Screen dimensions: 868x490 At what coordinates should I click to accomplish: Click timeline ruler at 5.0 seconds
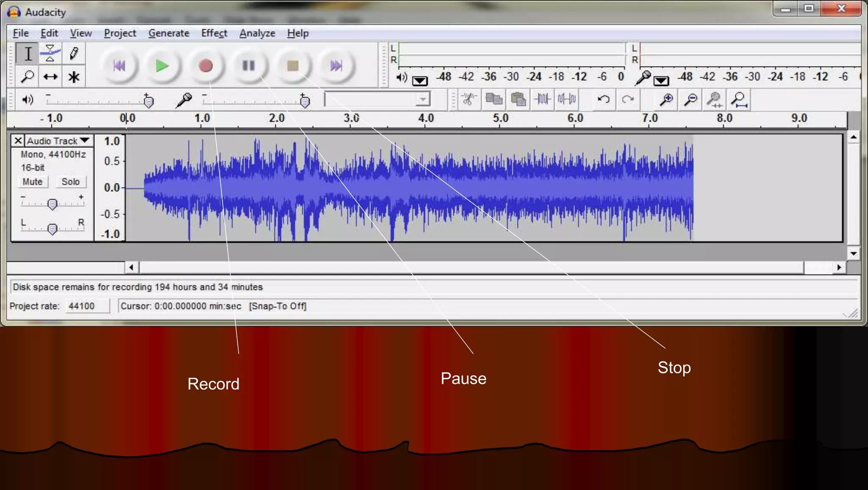point(501,119)
